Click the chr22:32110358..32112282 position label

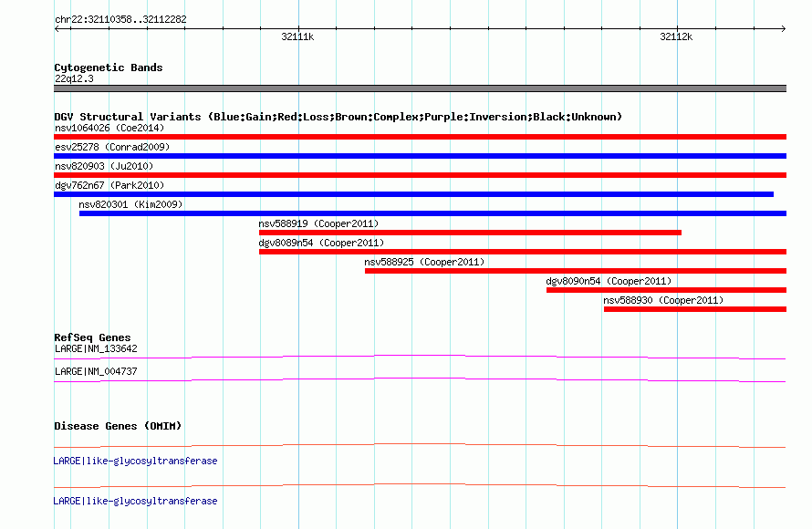coord(120,19)
